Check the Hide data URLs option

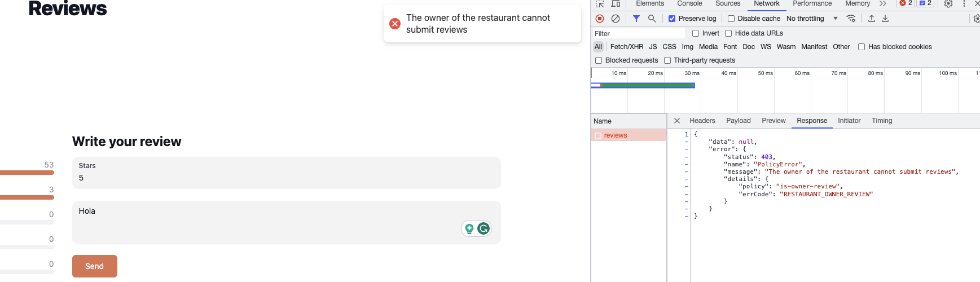(728, 33)
